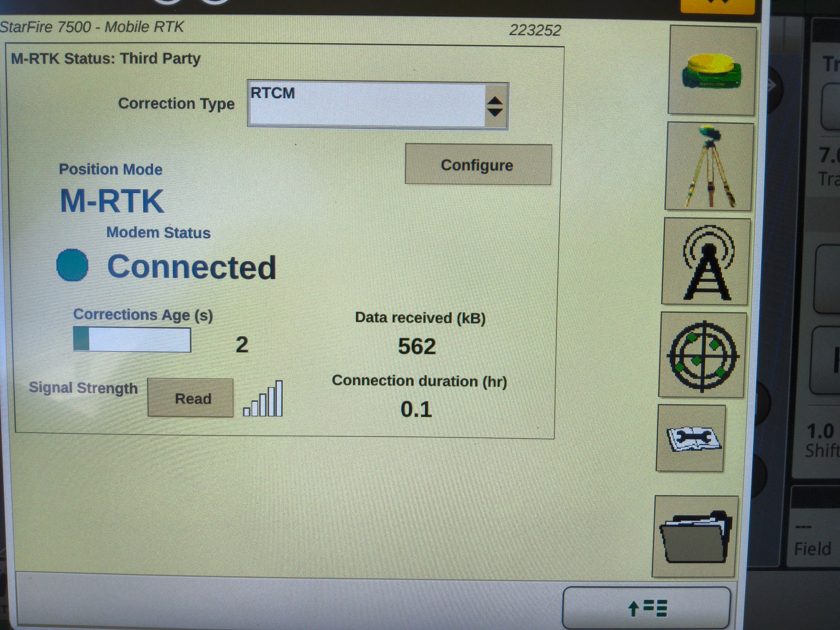Image resolution: width=840 pixels, height=630 pixels.
Task: Click the StarFire 7500 - Mobile RTK title
Action: click(92, 27)
